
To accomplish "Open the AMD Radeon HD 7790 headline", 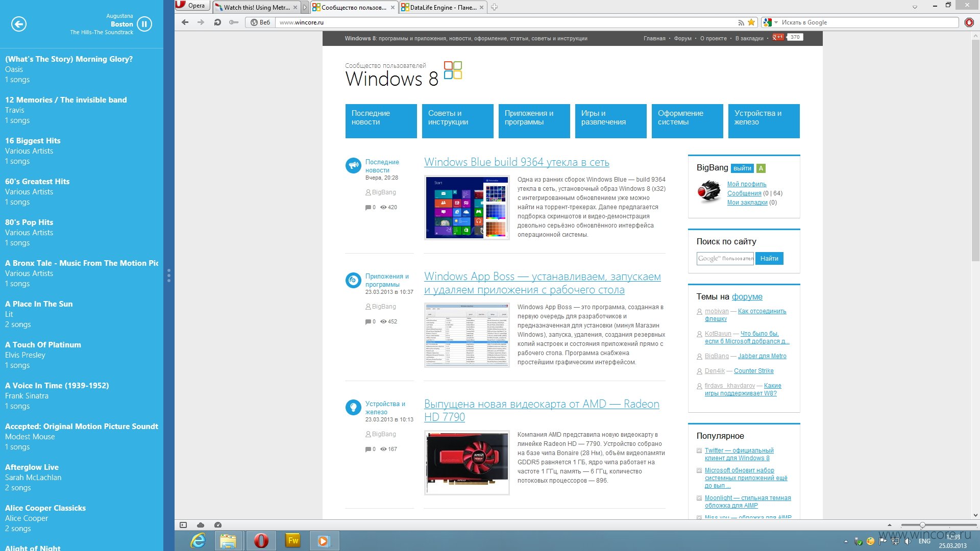I will pyautogui.click(x=542, y=411).
